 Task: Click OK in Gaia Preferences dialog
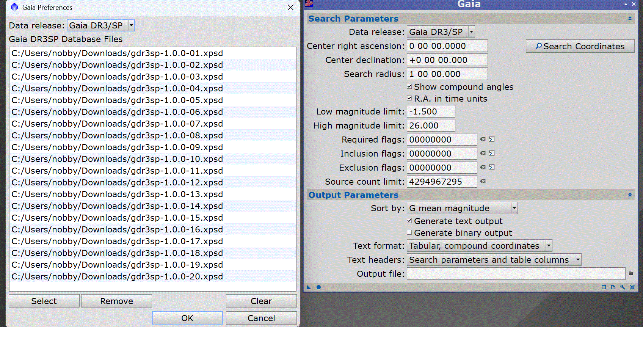coord(187,318)
